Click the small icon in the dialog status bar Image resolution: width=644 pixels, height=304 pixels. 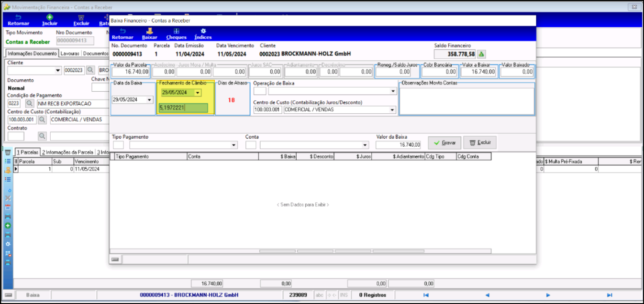click(115, 259)
